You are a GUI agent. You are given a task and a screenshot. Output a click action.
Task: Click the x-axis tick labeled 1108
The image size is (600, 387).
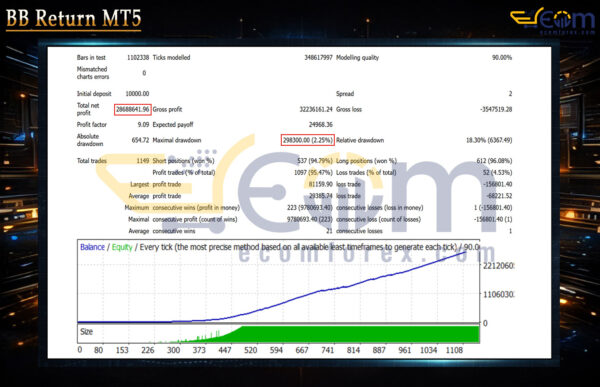(x=454, y=350)
